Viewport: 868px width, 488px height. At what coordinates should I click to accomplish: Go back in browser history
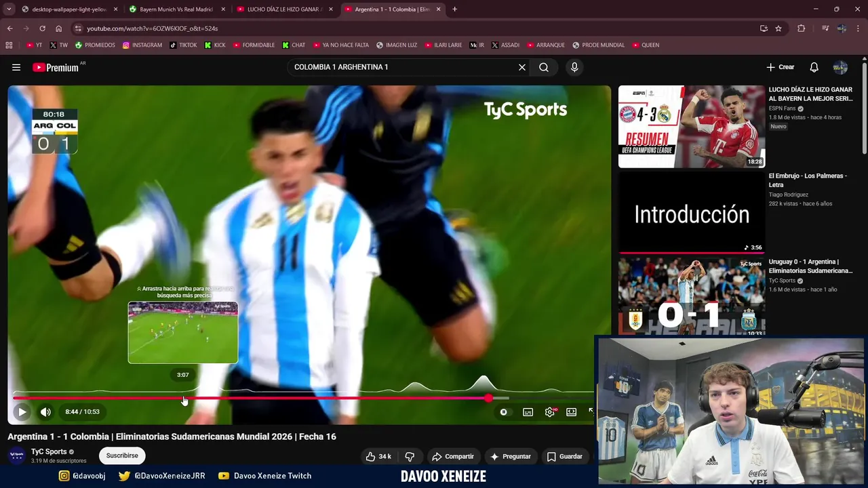(x=9, y=28)
